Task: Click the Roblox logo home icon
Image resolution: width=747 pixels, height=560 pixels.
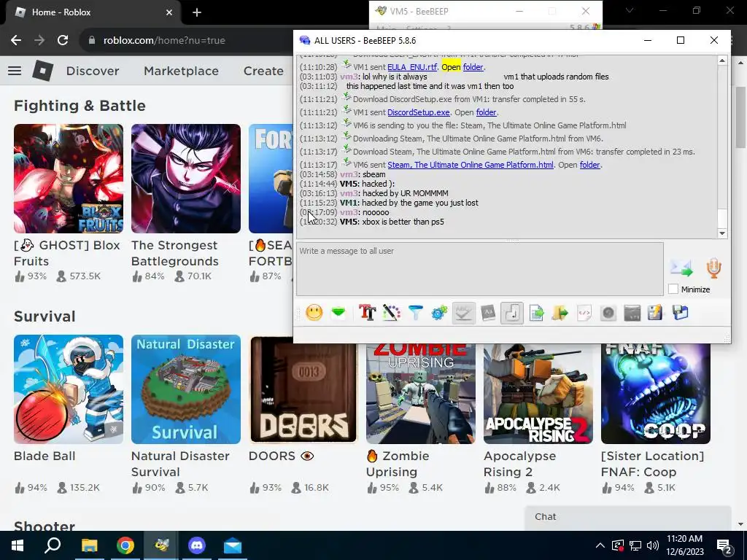Action: tap(43, 71)
